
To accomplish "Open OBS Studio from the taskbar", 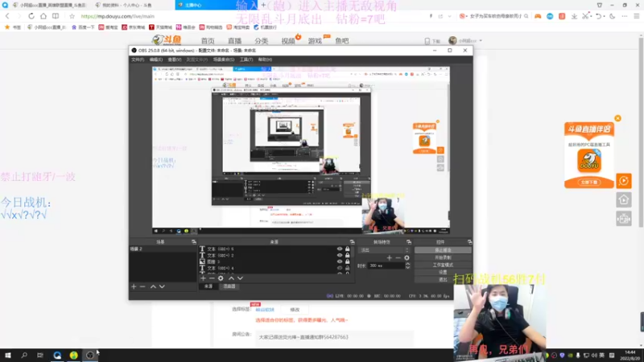I will (89, 356).
